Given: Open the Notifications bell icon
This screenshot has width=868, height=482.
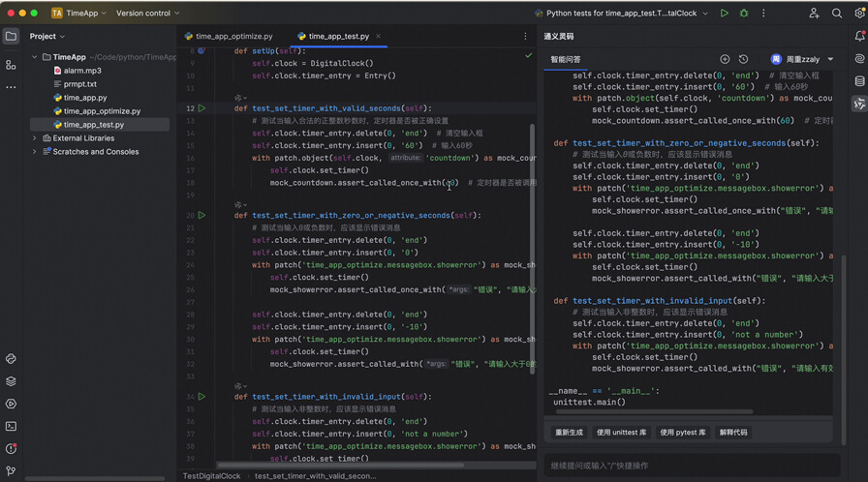Looking at the screenshot, I should pos(859,37).
